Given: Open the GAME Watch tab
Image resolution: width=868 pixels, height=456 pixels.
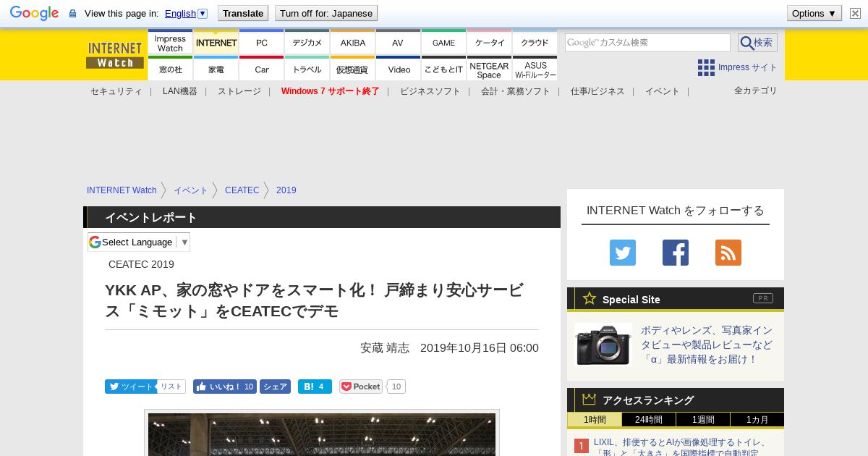Looking at the screenshot, I should (443, 42).
